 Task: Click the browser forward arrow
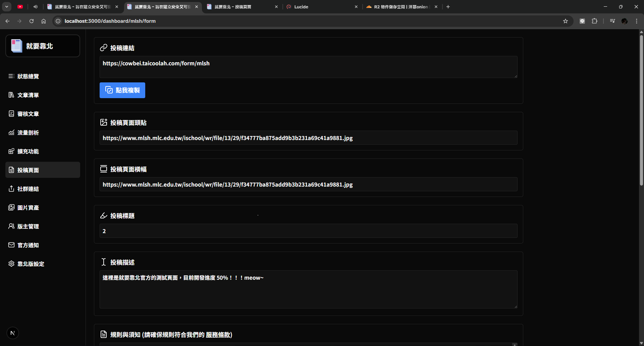[x=19, y=21]
